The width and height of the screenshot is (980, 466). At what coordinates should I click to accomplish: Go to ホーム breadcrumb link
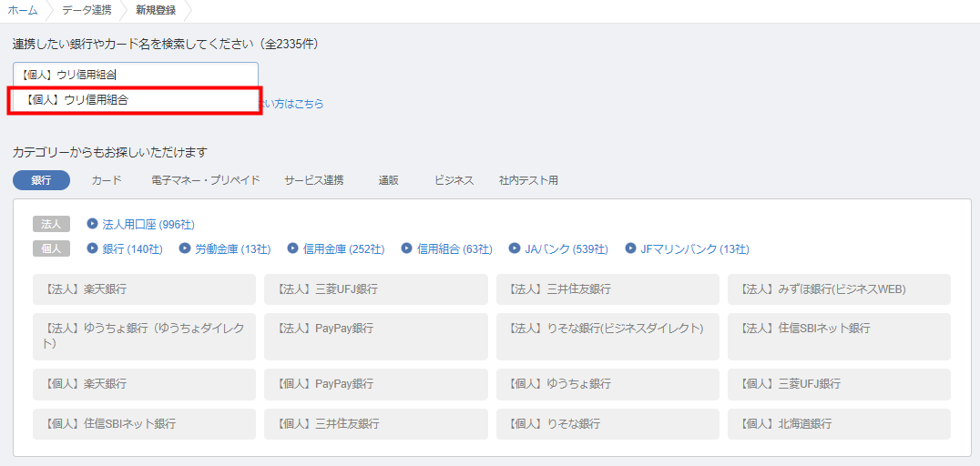23,11
